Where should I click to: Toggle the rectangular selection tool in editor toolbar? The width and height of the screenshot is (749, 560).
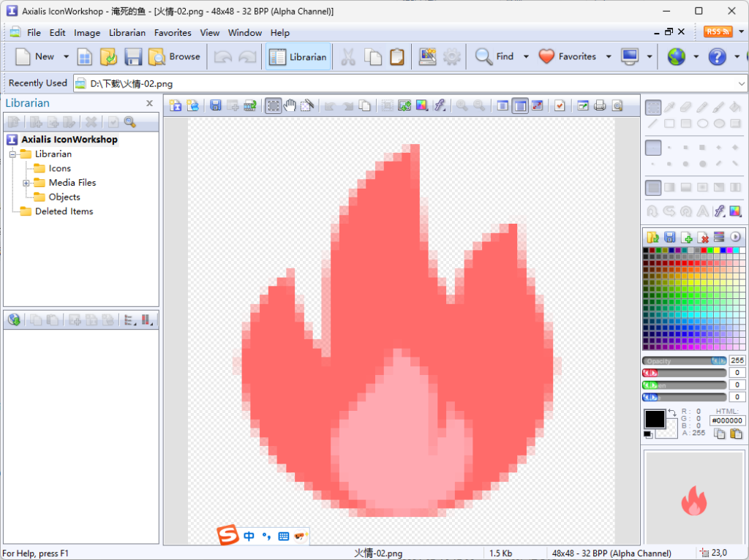[274, 105]
